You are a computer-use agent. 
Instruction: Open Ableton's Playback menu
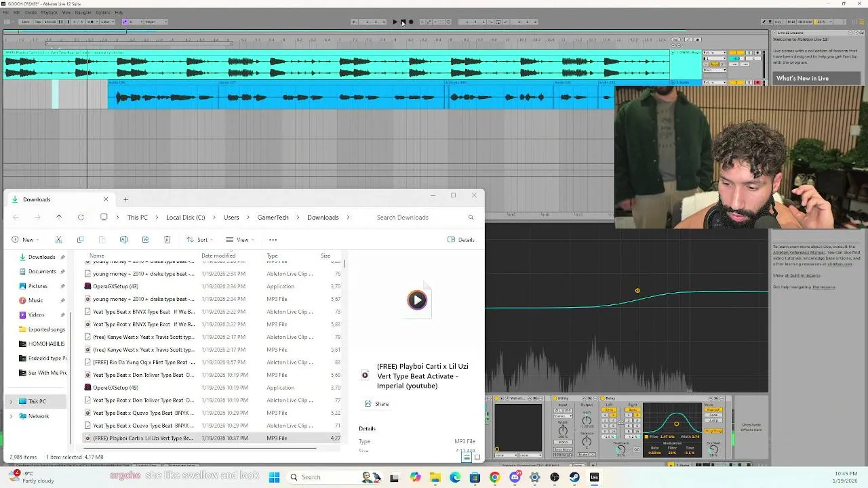pos(49,12)
